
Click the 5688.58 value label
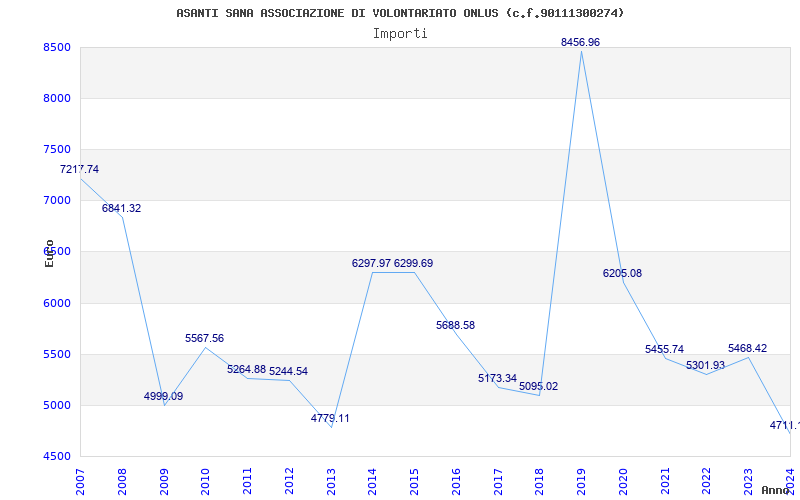pyautogui.click(x=455, y=325)
